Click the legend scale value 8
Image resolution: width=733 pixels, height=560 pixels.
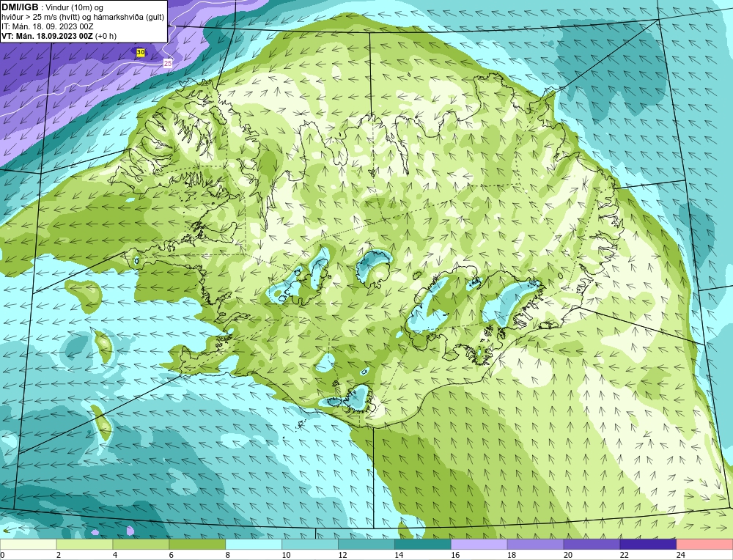[228, 555]
